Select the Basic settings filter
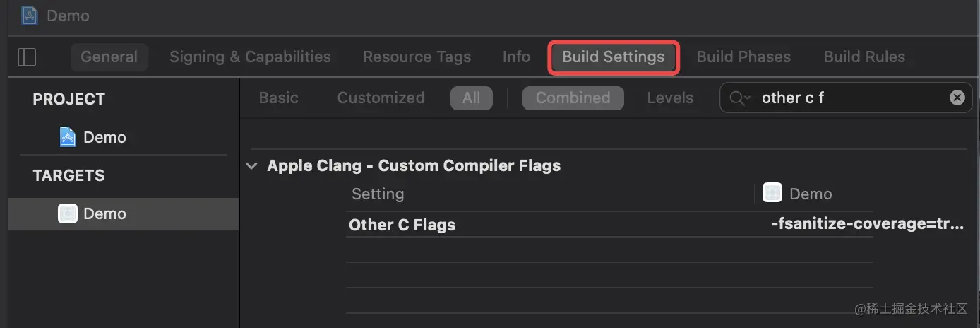Viewport: 980px width, 328px height. (x=278, y=98)
